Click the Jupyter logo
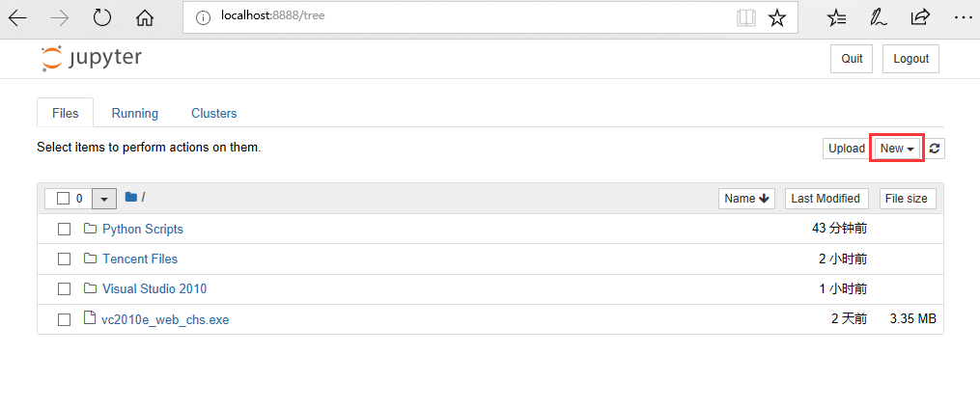This screenshot has width=980, height=409. [x=92, y=58]
